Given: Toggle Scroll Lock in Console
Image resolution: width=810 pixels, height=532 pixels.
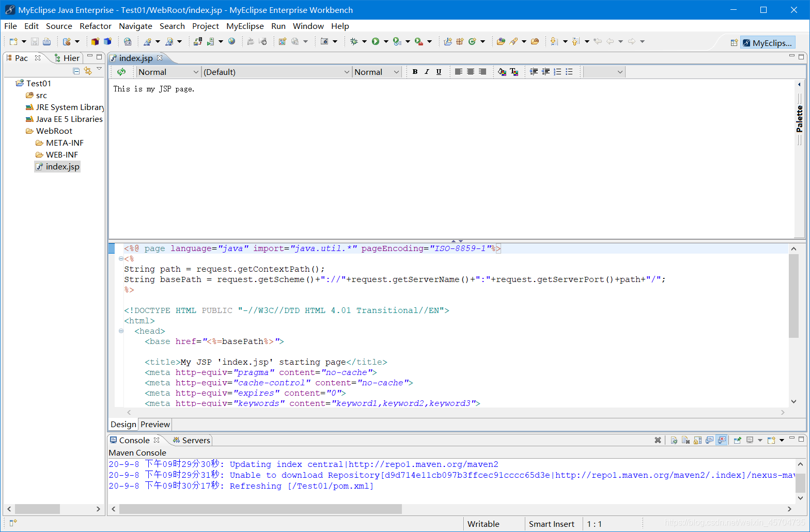Looking at the screenshot, I should click(697, 440).
